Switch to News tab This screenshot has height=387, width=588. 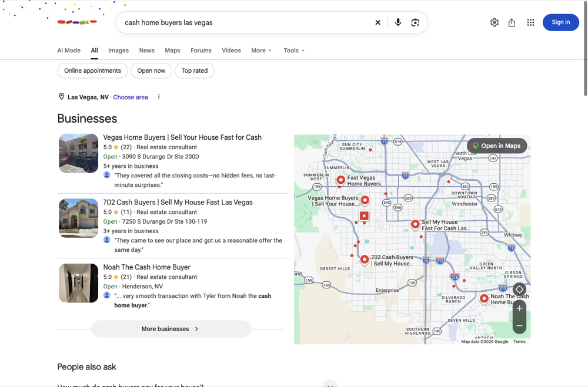point(146,50)
